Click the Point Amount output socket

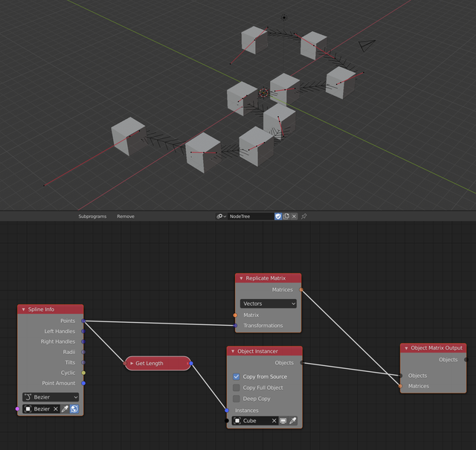pyautogui.click(x=83, y=383)
